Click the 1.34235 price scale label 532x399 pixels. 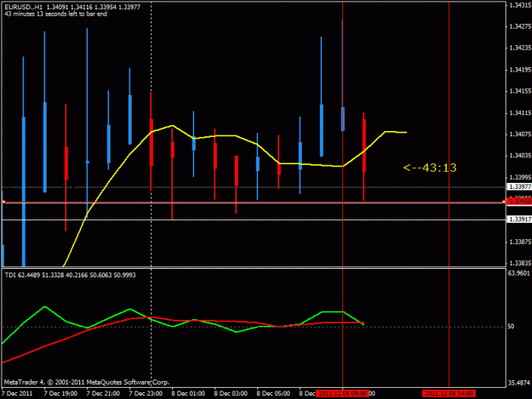520,48
